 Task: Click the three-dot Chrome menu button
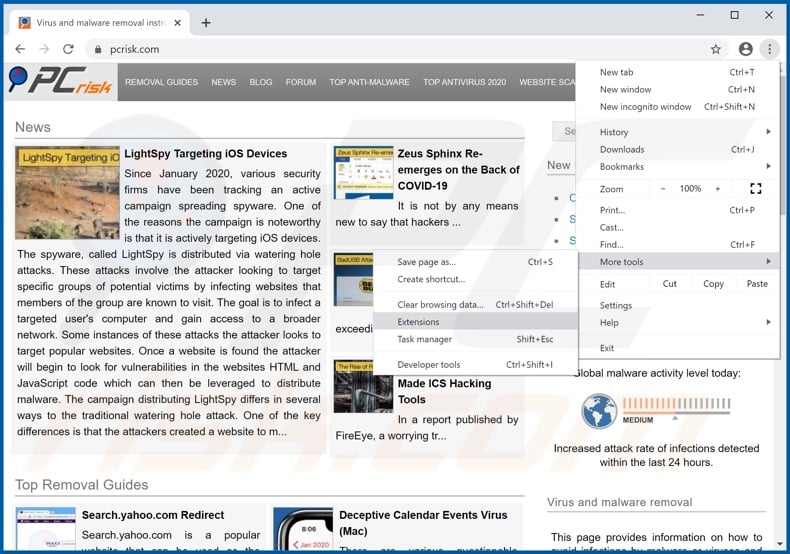(x=769, y=49)
